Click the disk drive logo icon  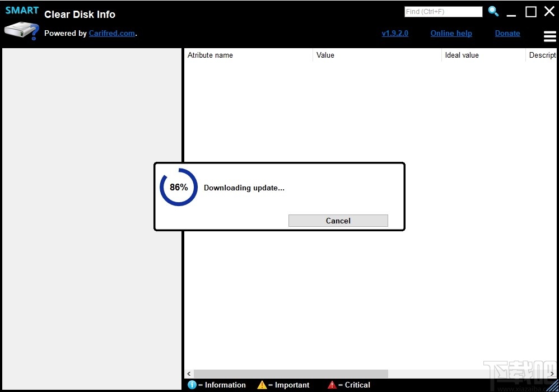[x=21, y=31]
